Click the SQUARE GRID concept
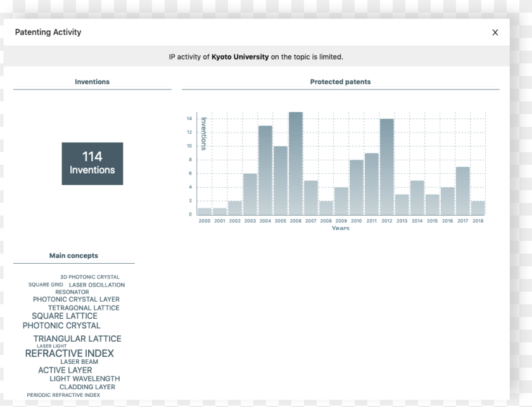 click(x=46, y=285)
